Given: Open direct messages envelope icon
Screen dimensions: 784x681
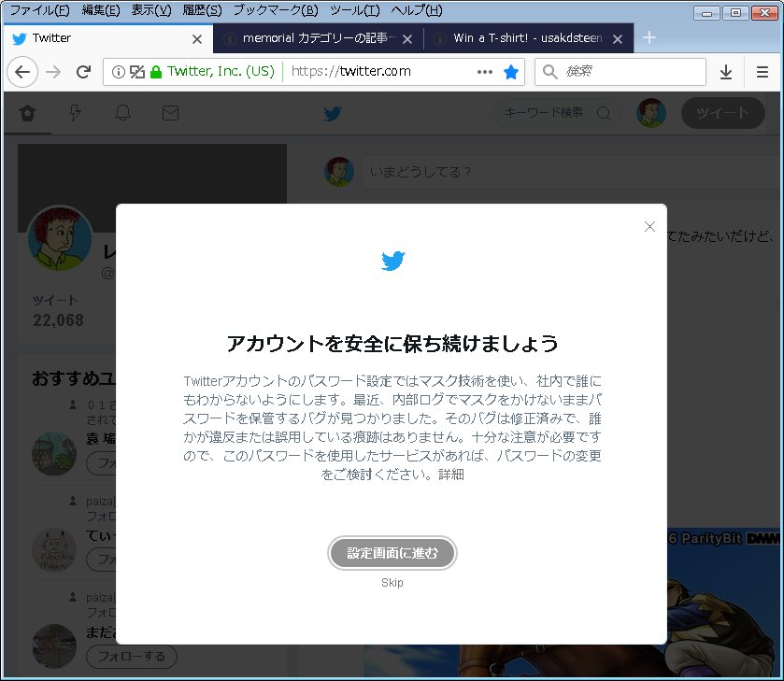Looking at the screenshot, I should point(170,112).
